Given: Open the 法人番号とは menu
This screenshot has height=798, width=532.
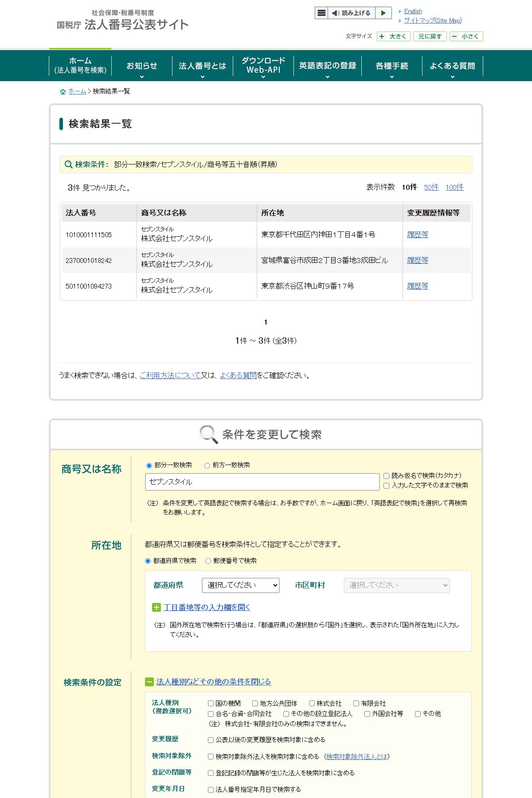Looking at the screenshot, I should (x=203, y=66).
